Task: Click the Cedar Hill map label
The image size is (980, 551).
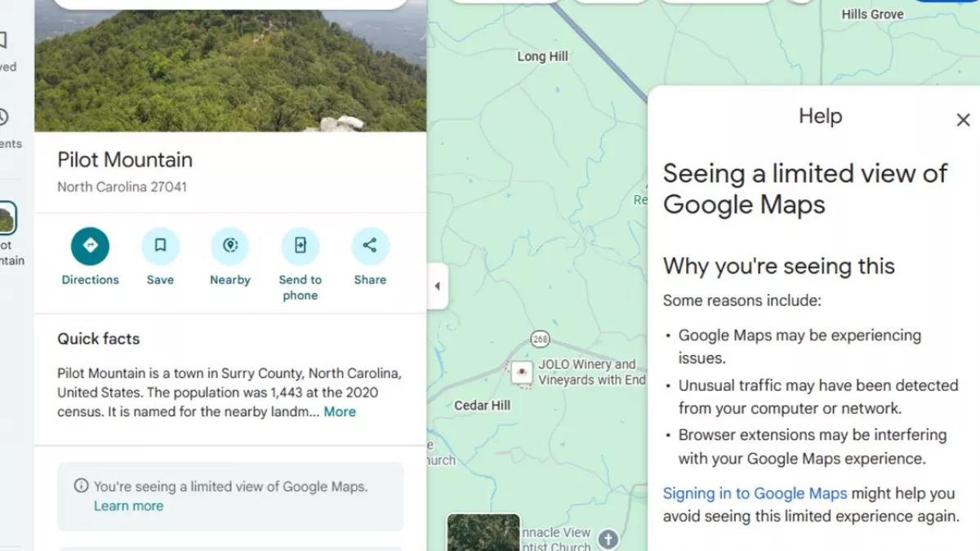Action: tap(483, 406)
